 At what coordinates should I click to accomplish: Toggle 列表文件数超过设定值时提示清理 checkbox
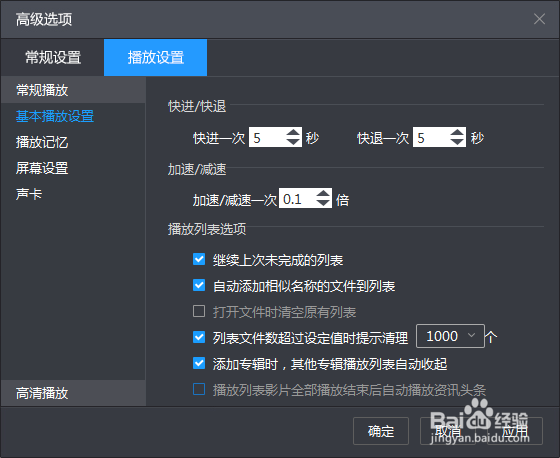[199, 337]
